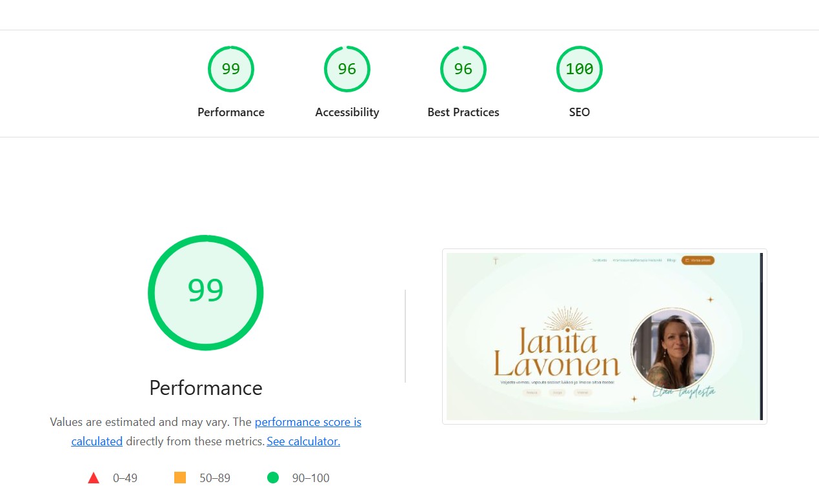Image resolution: width=819 pixels, height=504 pixels.
Task: Click the 'Janita Lavonen' title in preview
Action: (x=556, y=354)
